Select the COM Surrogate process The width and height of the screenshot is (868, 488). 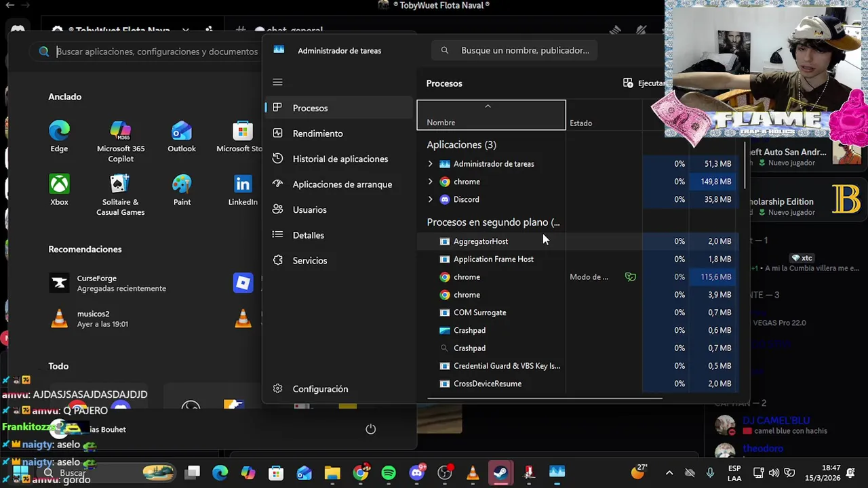[578, 312]
